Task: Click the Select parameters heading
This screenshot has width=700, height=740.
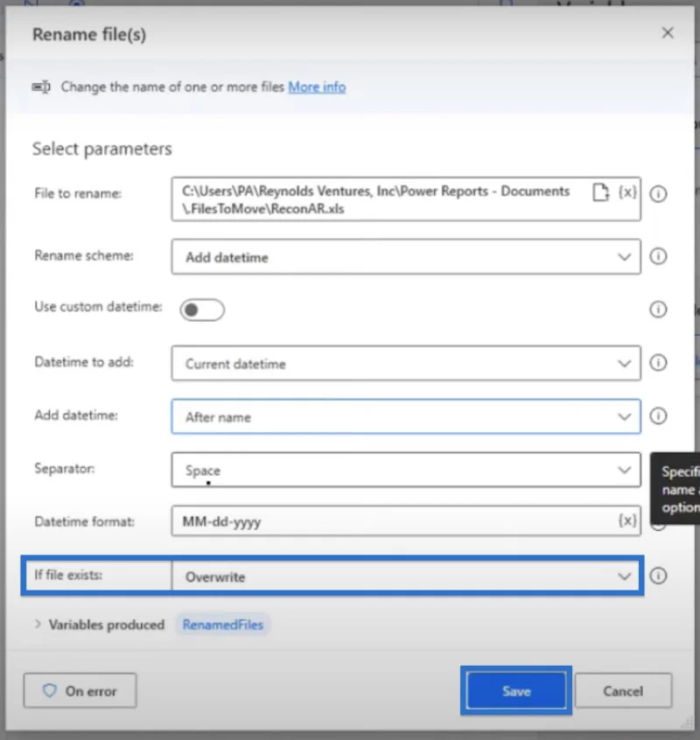Action: coord(102,149)
